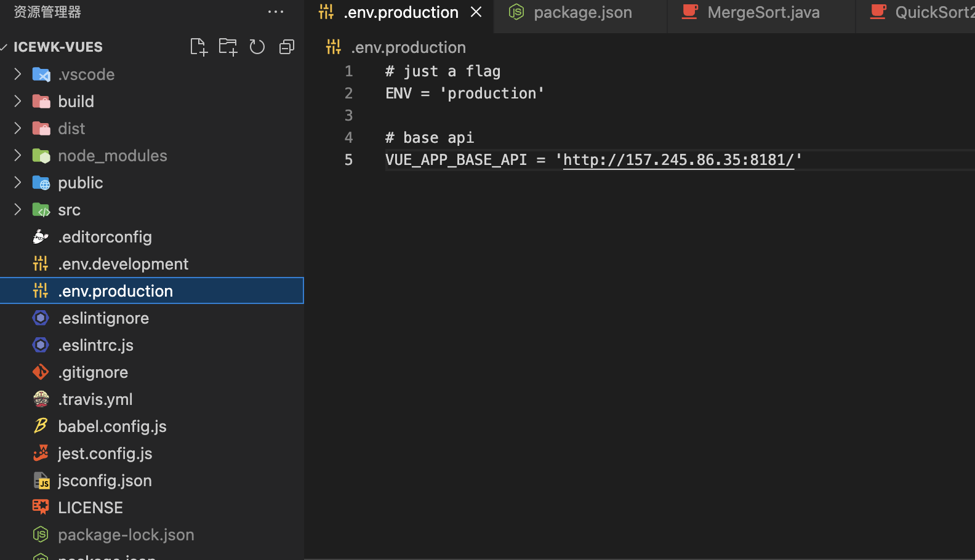Click the .editorconfig mouse icon
Viewport: 975px width, 560px height.
pos(41,237)
